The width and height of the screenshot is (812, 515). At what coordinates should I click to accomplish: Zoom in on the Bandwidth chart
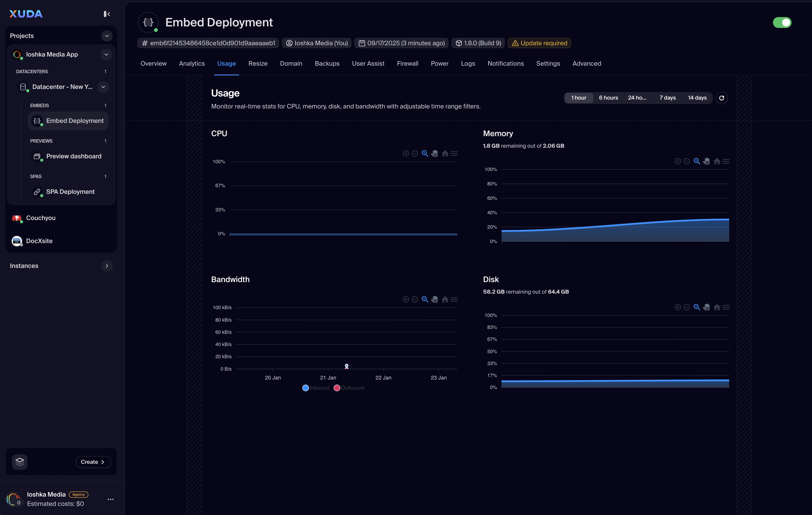click(406, 299)
